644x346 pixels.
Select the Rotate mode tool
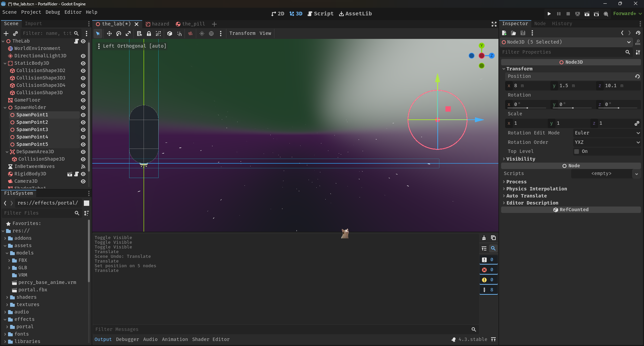pyautogui.click(x=118, y=34)
